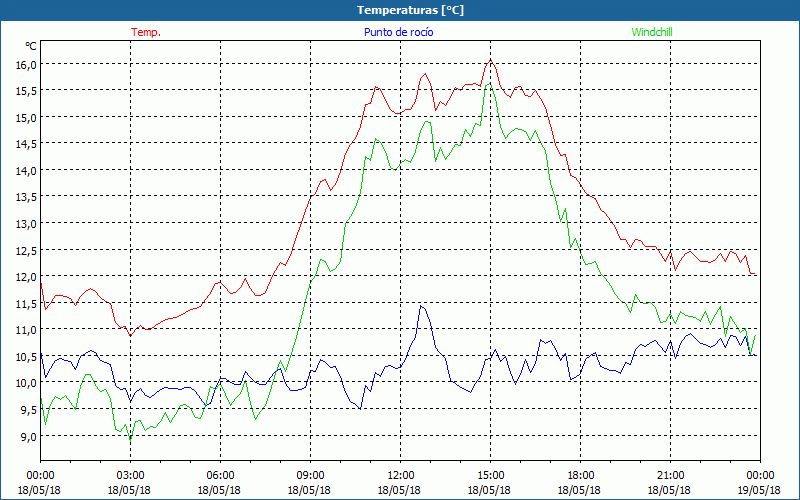Click the 09:00 time label
Image resolution: width=800 pixels, height=500 pixels.
coord(310,475)
